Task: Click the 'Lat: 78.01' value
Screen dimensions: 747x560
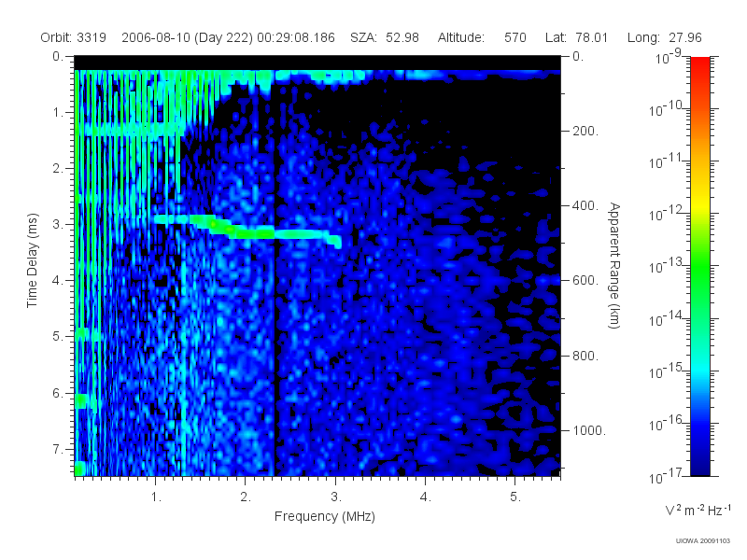Action: pyautogui.click(x=577, y=37)
